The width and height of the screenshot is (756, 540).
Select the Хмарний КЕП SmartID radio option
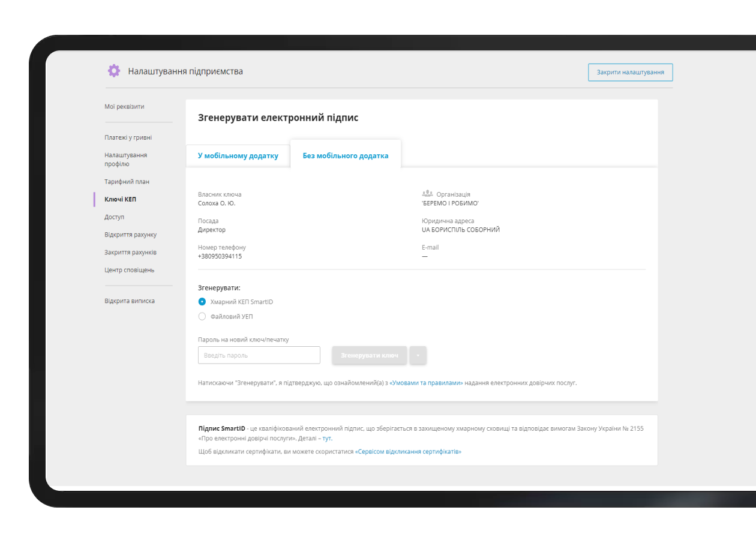(x=202, y=302)
